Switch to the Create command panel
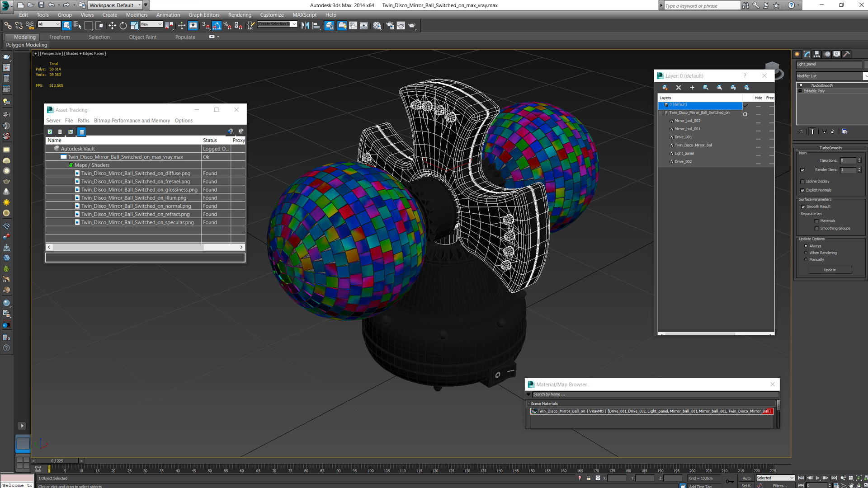 click(x=797, y=54)
